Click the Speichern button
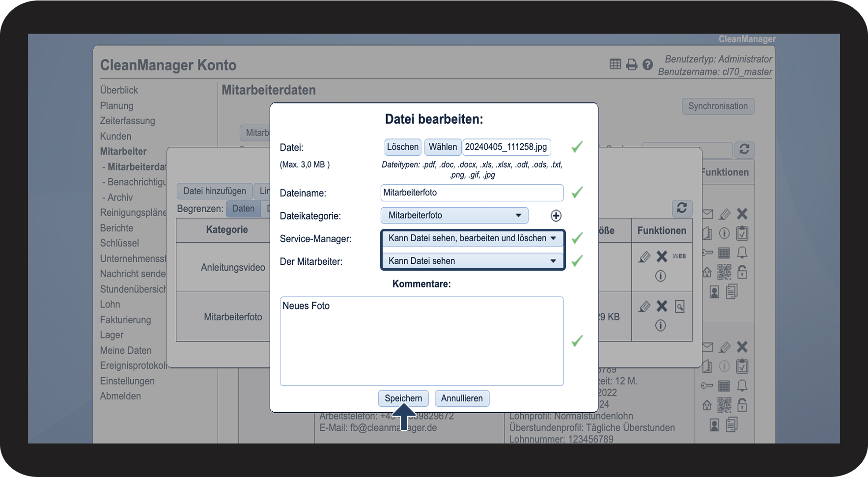 point(403,398)
